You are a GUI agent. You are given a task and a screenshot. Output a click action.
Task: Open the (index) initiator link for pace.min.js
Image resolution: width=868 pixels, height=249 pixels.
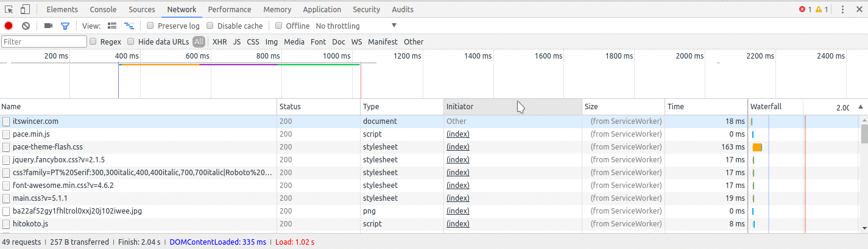457,134
